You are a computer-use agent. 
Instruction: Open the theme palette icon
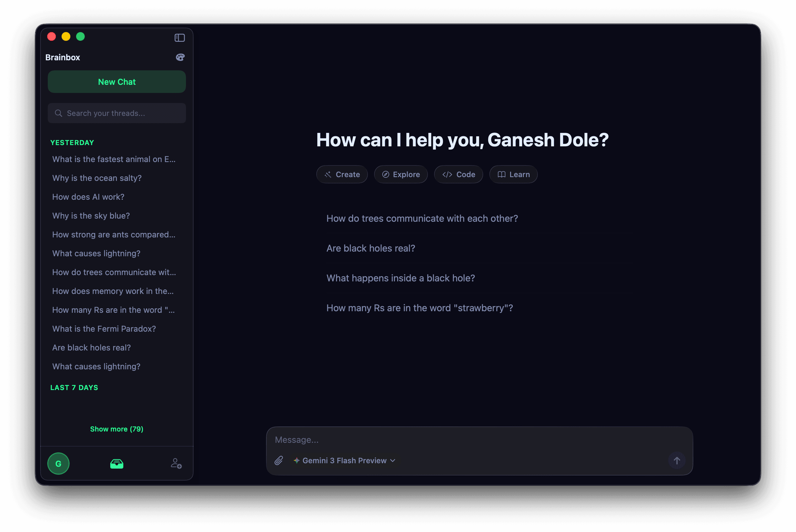pyautogui.click(x=180, y=57)
